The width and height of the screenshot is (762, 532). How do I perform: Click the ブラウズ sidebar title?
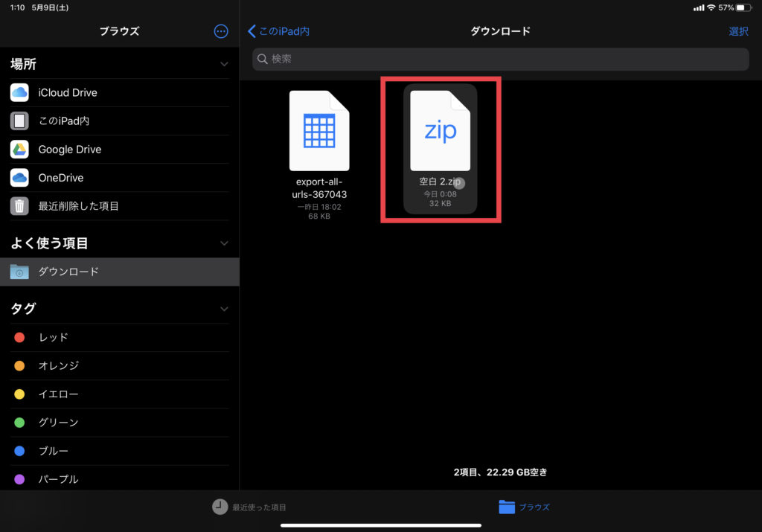click(x=120, y=31)
